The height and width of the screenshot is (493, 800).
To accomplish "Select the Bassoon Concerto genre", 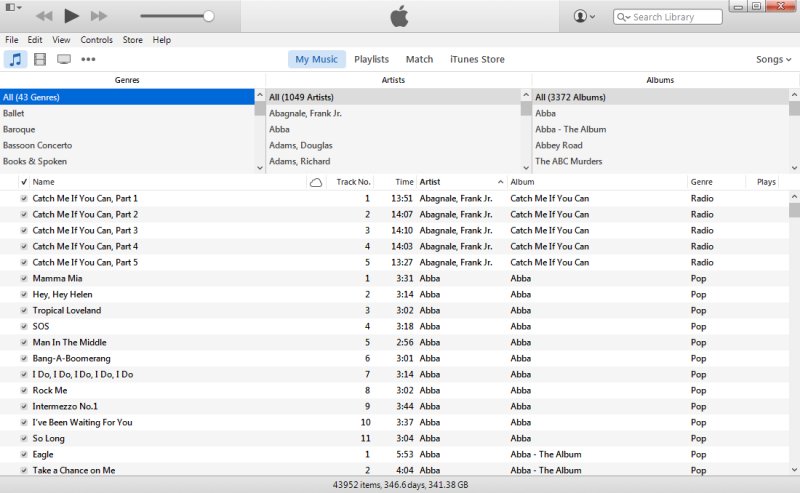I will point(127,145).
